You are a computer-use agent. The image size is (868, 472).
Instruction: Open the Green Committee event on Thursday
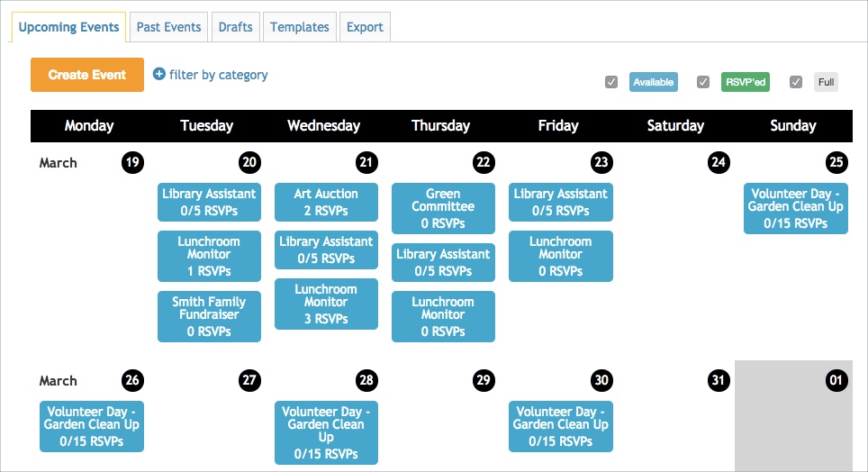[x=443, y=208]
